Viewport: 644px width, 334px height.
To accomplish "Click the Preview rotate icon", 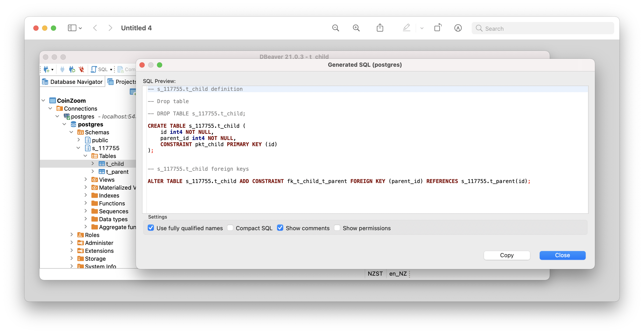I will [438, 28].
